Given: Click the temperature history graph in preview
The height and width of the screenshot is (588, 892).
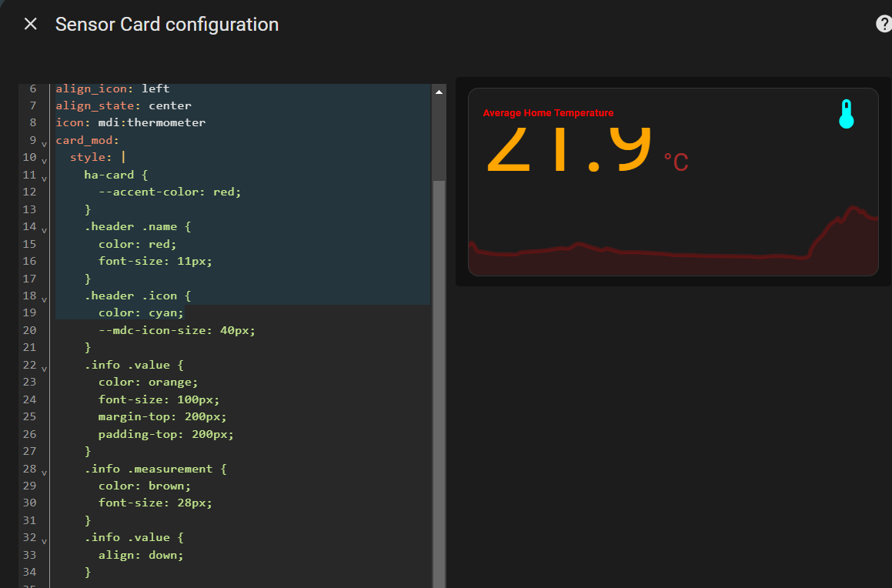Looking at the screenshot, I should (x=673, y=250).
